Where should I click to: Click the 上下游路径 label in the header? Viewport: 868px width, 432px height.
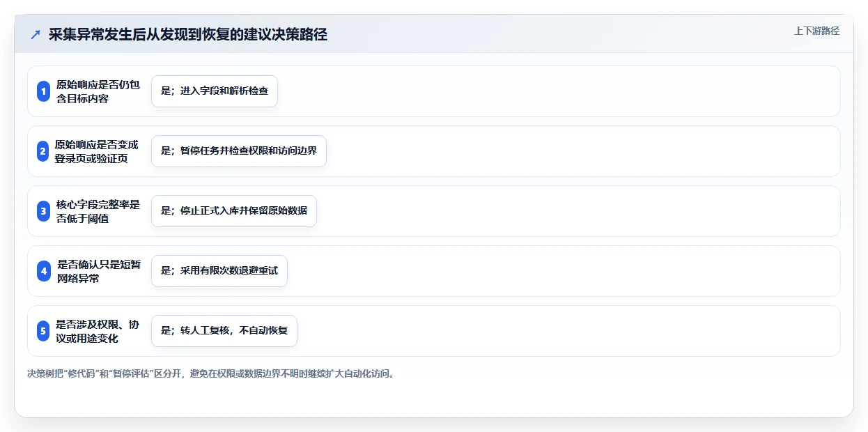[816, 31]
